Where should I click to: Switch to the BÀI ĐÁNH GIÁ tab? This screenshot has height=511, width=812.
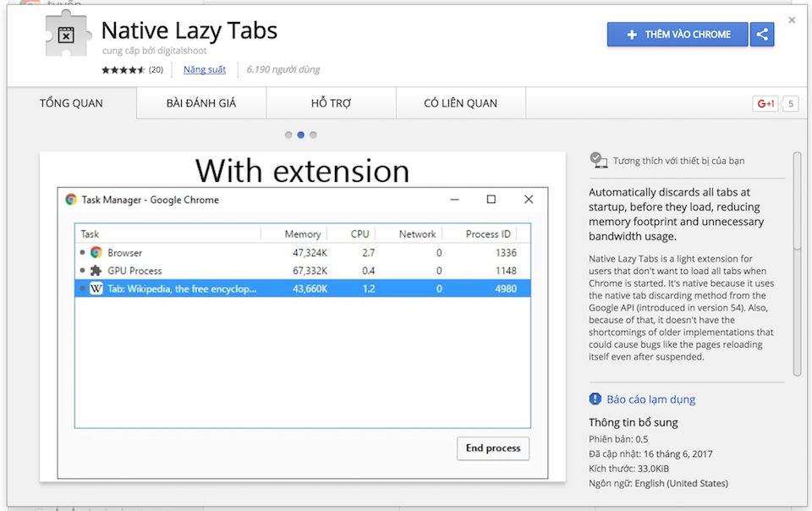point(201,103)
